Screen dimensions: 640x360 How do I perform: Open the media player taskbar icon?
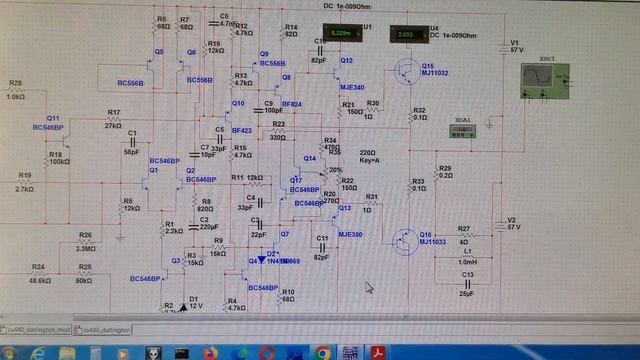pos(123,353)
